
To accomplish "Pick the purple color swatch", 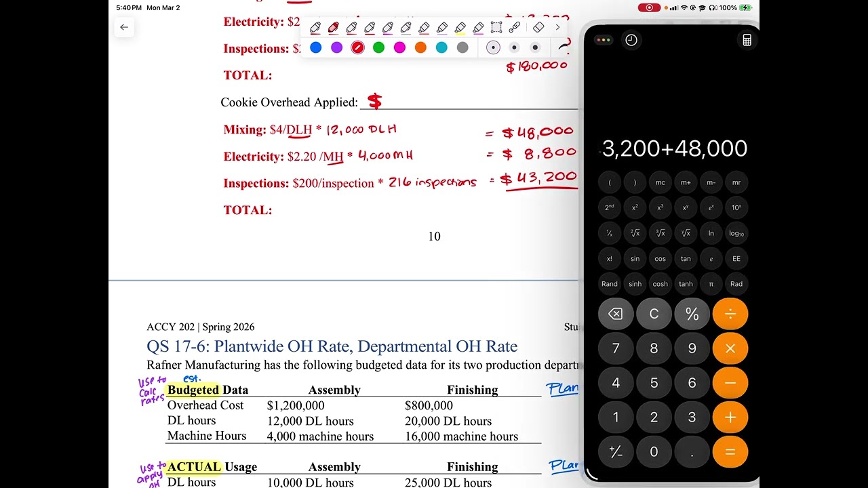I will (x=337, y=47).
